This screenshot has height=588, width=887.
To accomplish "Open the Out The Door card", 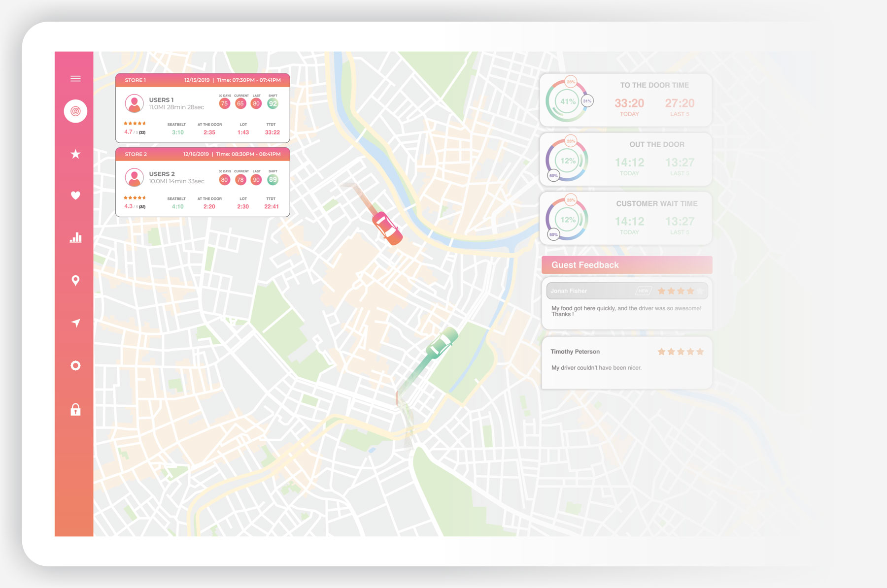I will [626, 159].
